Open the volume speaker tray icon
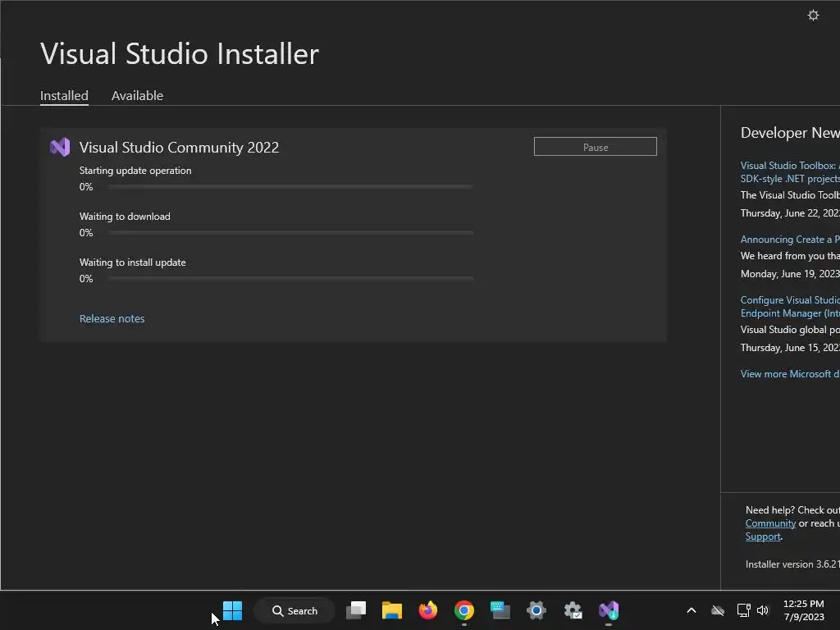 tap(763, 610)
